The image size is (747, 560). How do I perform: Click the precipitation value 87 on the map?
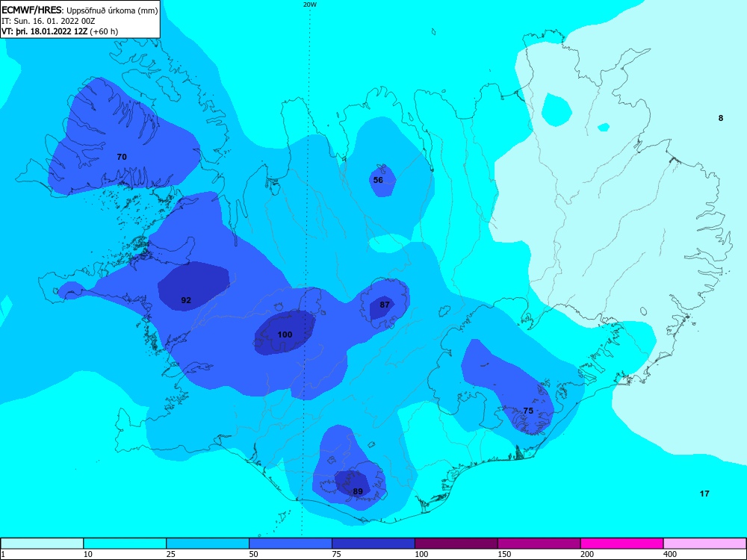coord(385,305)
